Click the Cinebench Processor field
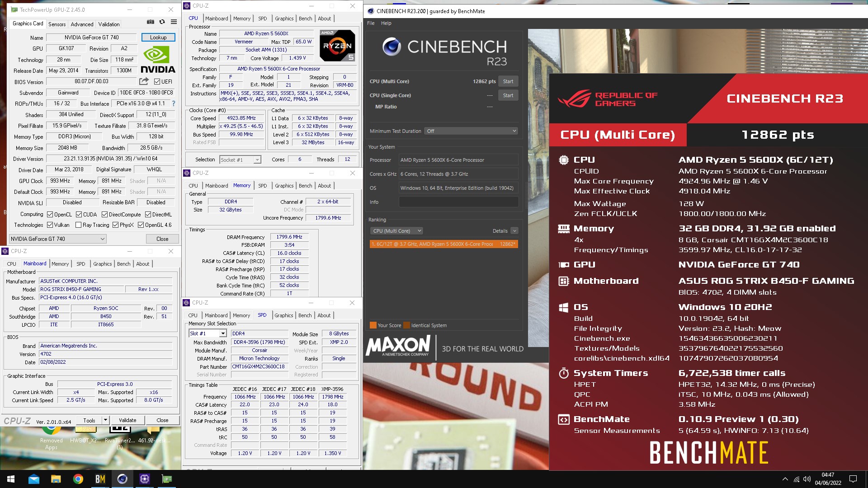 coord(458,160)
